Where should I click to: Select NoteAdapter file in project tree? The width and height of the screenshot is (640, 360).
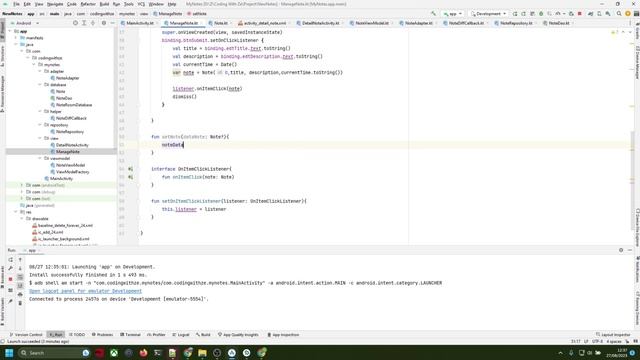[68, 78]
